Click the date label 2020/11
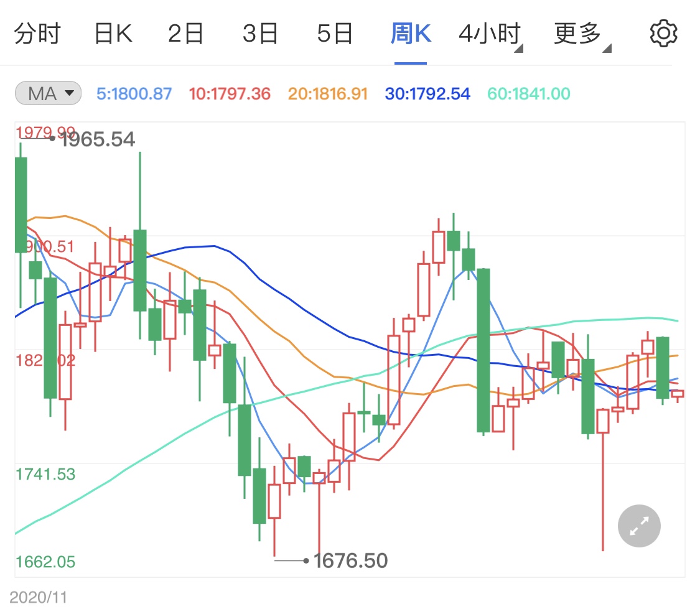This screenshot has width=700, height=609. click(x=39, y=597)
